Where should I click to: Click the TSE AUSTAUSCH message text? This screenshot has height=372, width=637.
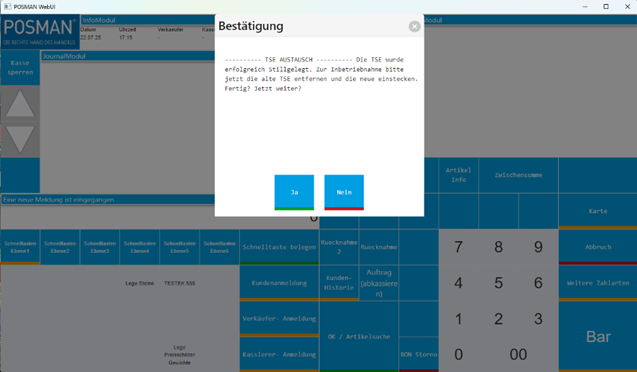[x=321, y=74]
